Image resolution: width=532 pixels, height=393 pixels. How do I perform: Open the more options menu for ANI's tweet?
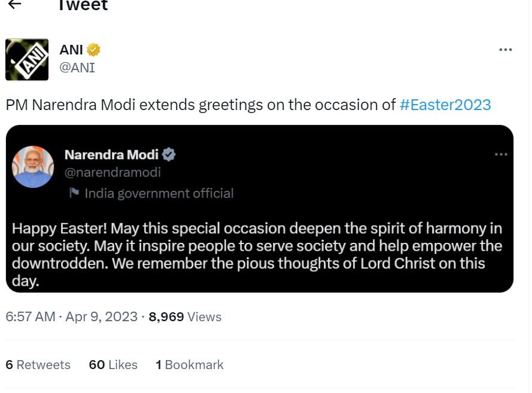506,50
